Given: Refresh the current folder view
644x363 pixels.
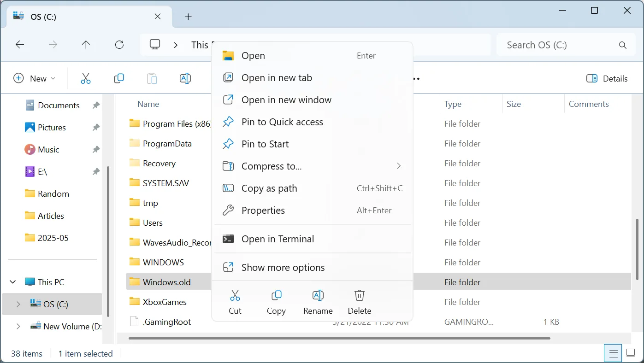Looking at the screenshot, I should [119, 45].
